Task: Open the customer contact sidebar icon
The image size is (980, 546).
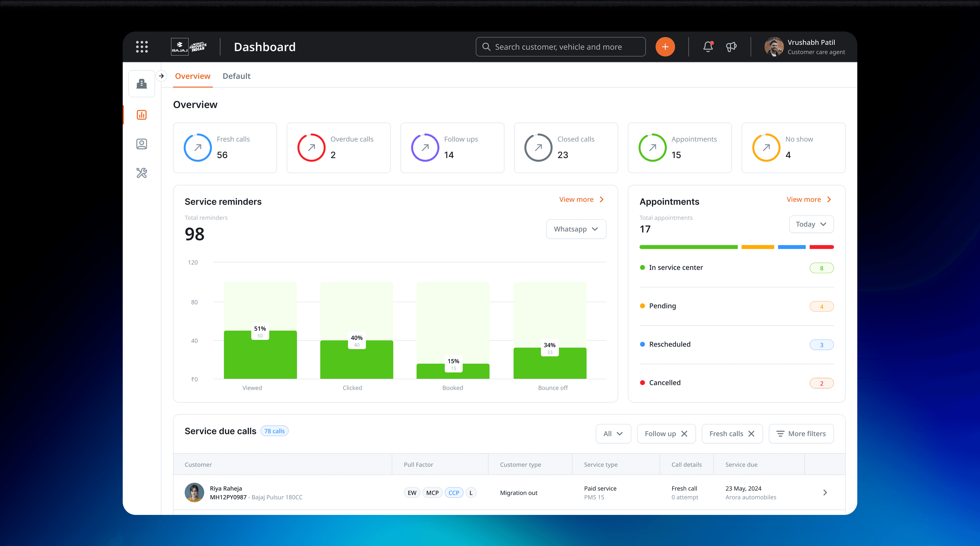Action: click(x=142, y=144)
